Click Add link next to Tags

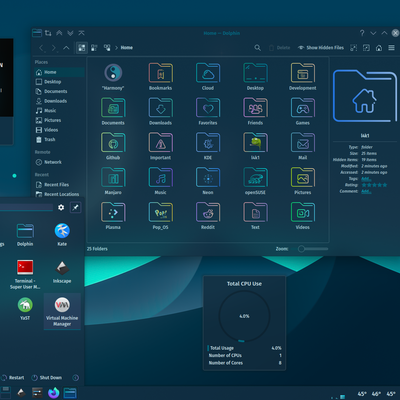click(366, 179)
